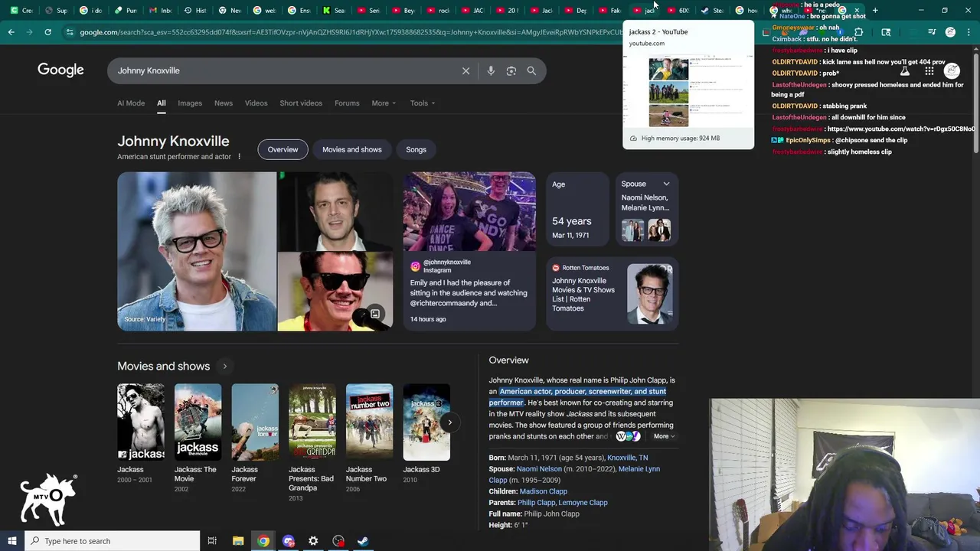
Task: Open Knoxville, TN birthplace link
Action: coord(627,458)
